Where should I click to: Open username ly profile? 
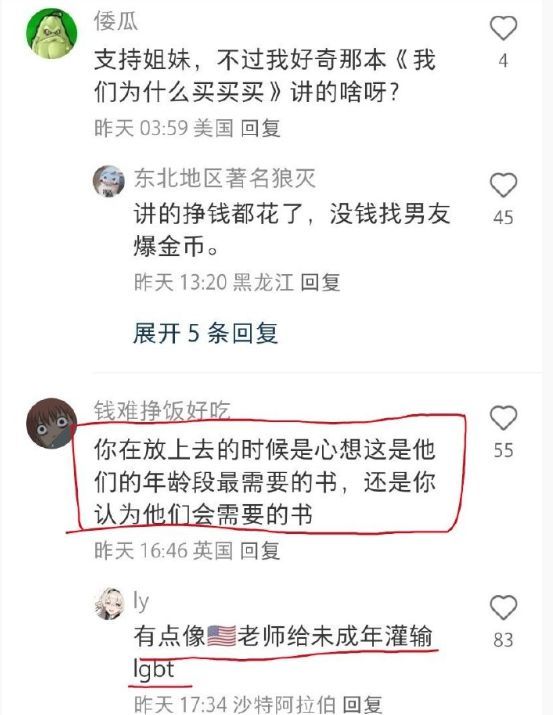point(141,601)
